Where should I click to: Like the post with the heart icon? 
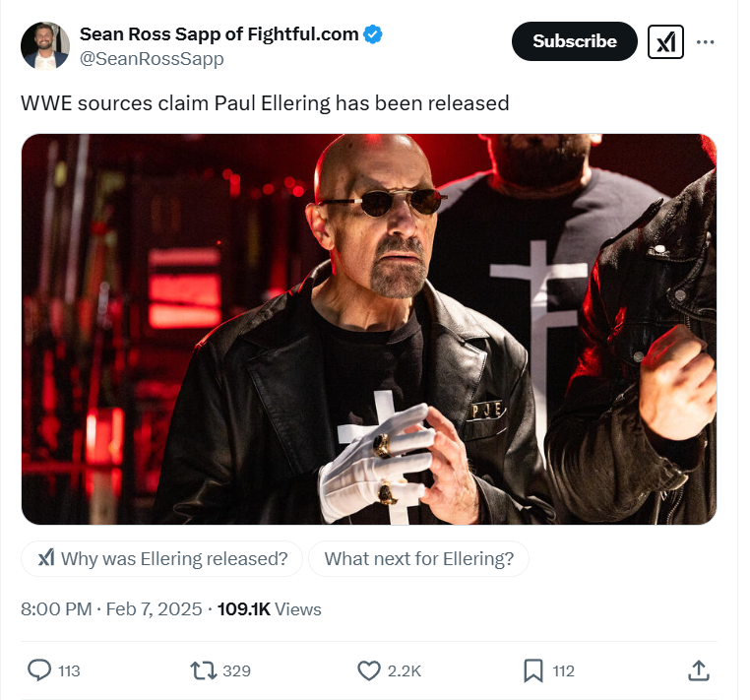368,670
